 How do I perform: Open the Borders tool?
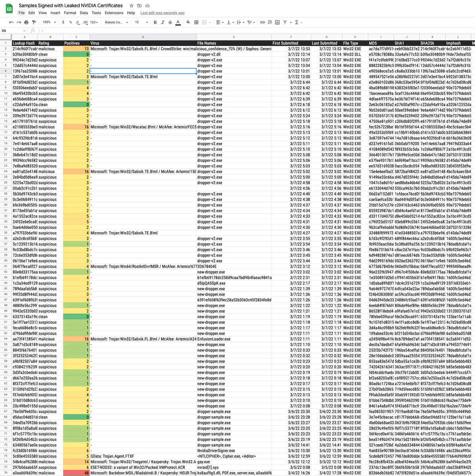pos(196,22)
